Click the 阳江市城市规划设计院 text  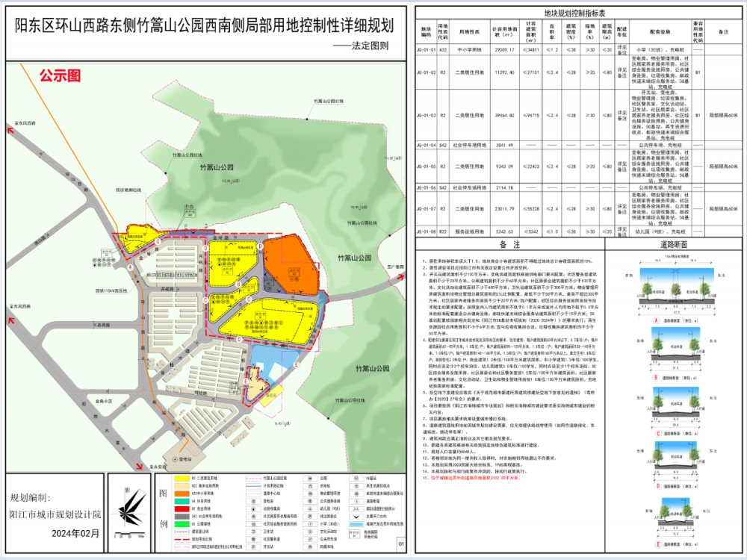(55, 514)
